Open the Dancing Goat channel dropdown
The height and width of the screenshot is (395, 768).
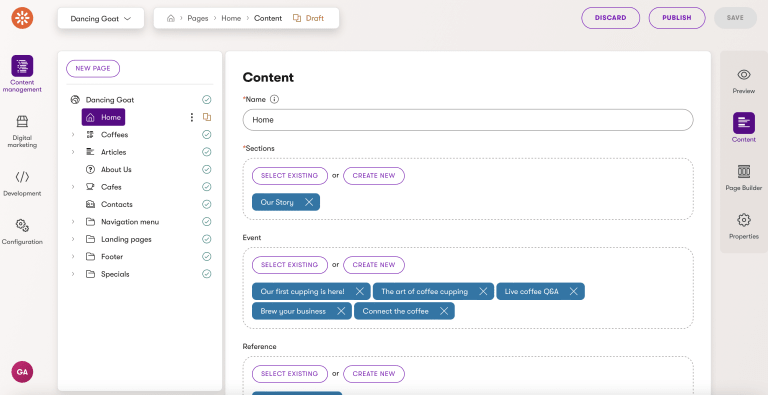coord(101,19)
